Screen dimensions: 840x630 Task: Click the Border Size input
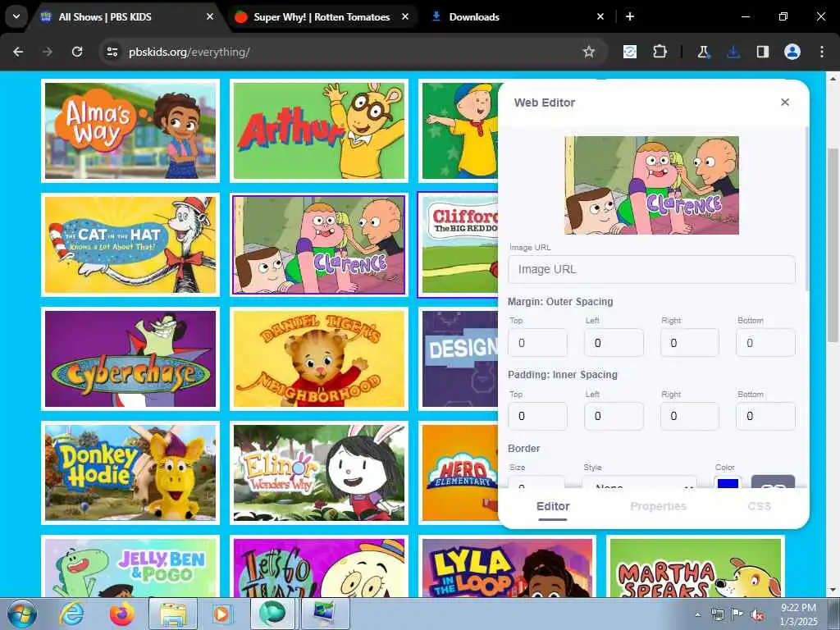[x=536, y=482]
